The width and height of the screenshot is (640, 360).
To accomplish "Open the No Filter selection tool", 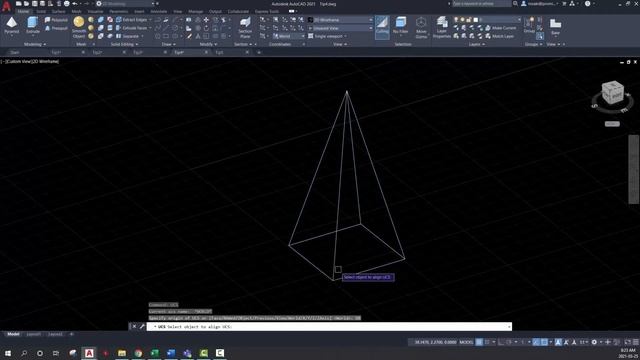I will [x=400, y=25].
